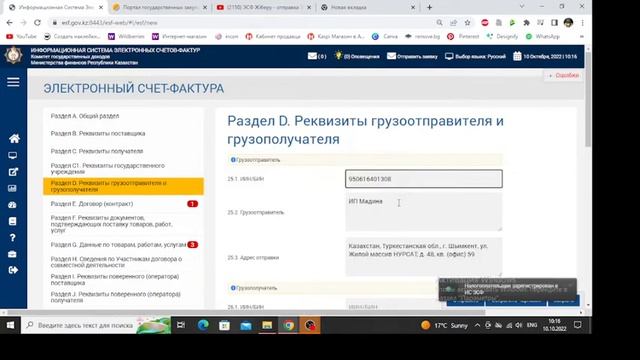Close the notification toast with its X

click(x=570, y=284)
